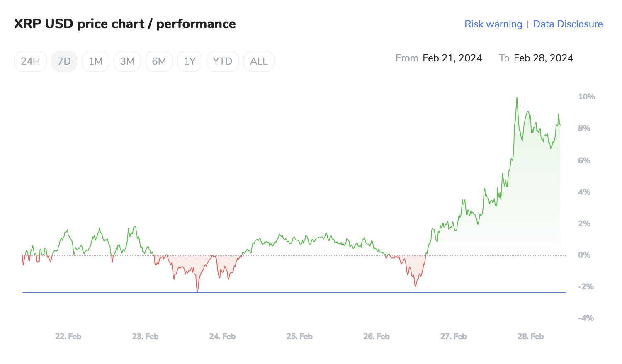Image resolution: width=622 pixels, height=364 pixels.
Task: Select the 7D timeframe
Action: [x=64, y=61]
